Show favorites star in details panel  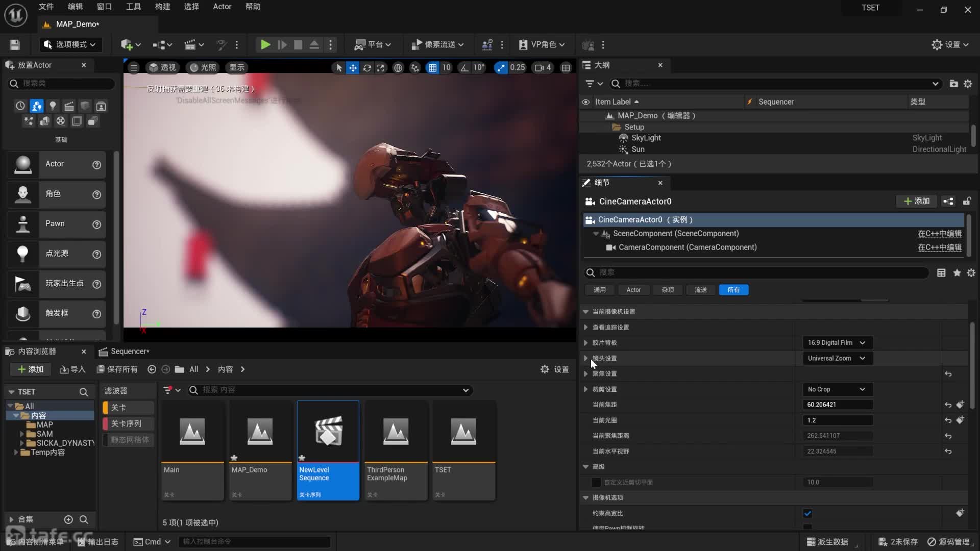(957, 273)
